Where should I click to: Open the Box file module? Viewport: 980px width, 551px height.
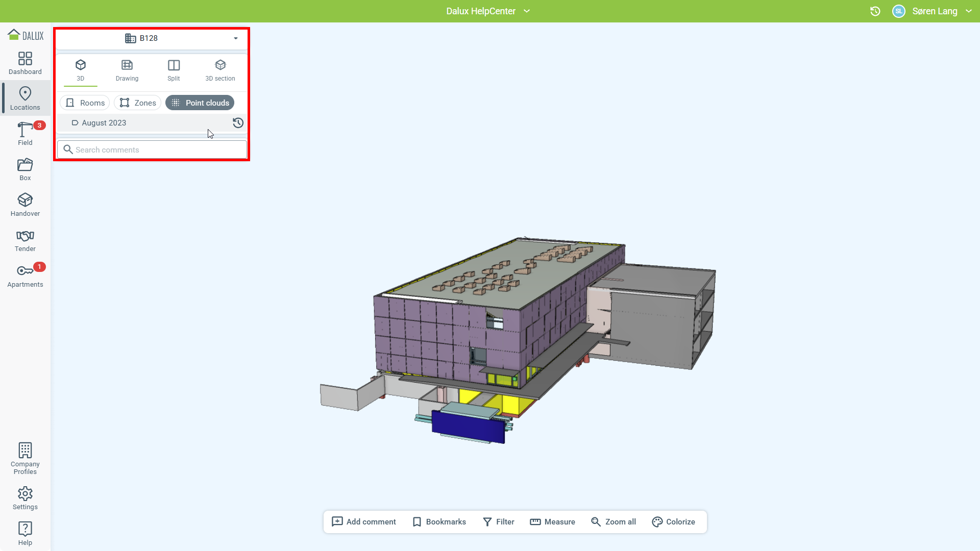point(25,169)
